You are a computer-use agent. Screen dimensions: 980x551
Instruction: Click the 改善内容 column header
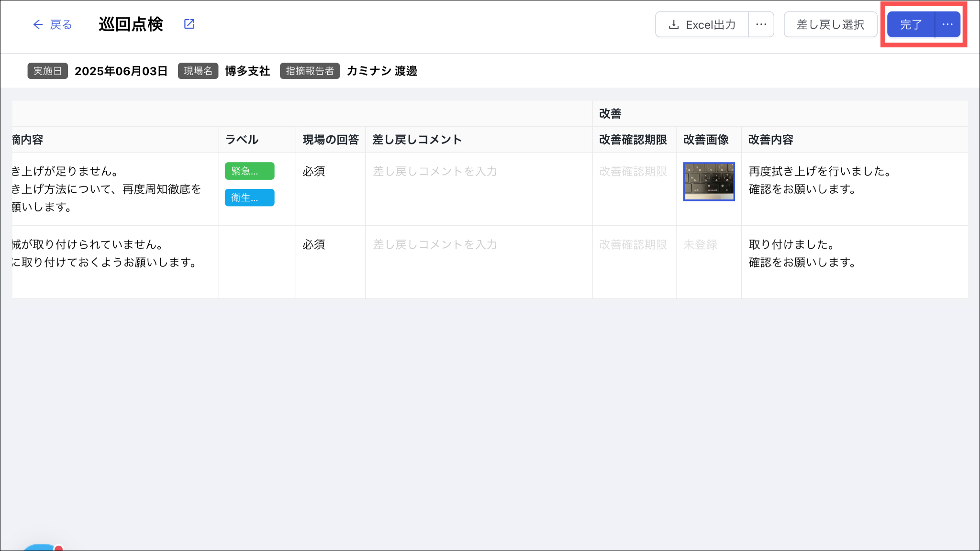[x=770, y=140]
